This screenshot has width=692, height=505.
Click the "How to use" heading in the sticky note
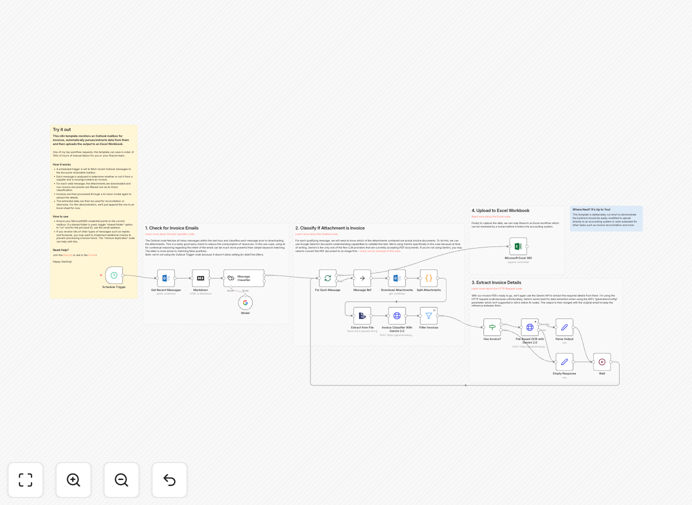click(x=60, y=217)
